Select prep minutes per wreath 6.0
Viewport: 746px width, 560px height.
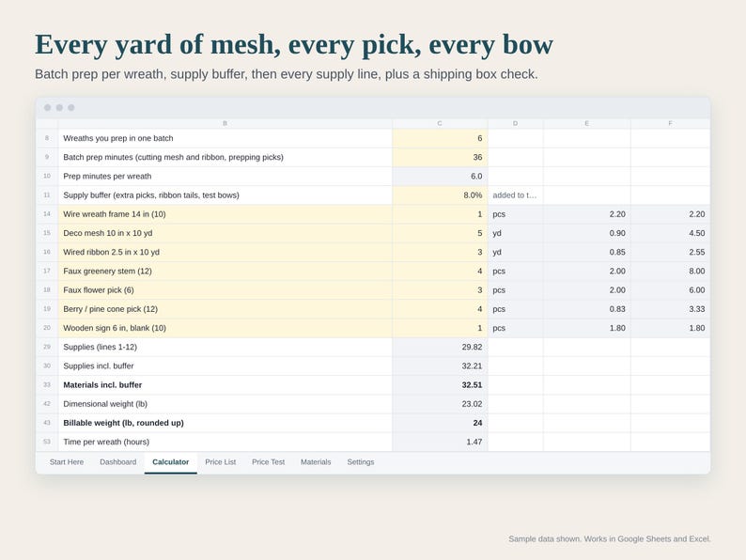click(x=440, y=176)
